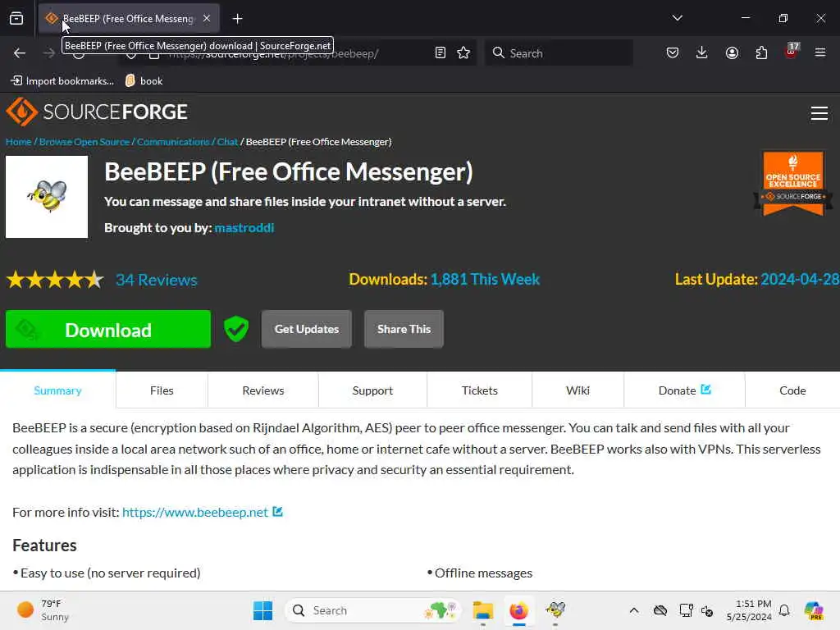Open the weather widget showing 79°F
Image resolution: width=840 pixels, height=630 pixels.
[x=43, y=610]
